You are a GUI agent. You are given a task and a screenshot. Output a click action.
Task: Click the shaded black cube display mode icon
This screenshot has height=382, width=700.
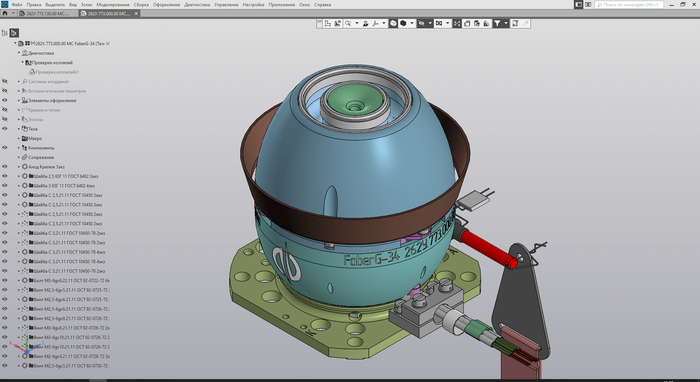coord(403,24)
